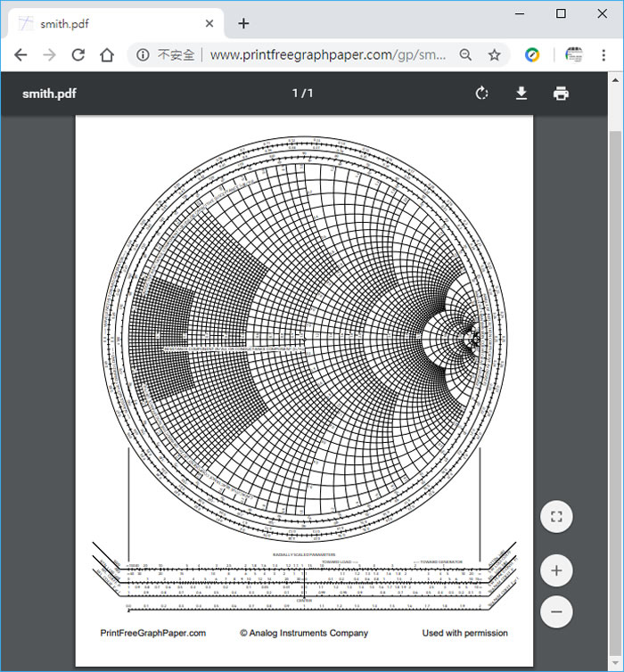Open the colorful circular extension icon

tap(532, 55)
